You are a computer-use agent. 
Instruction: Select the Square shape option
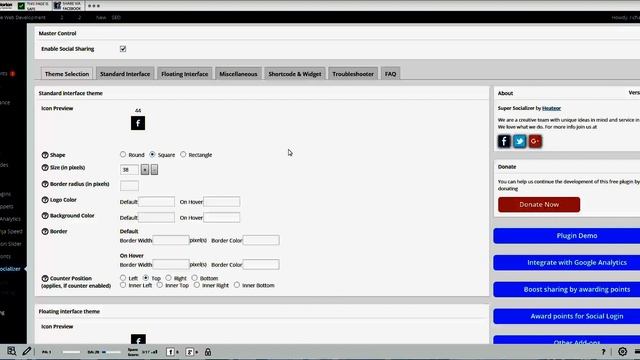click(x=152, y=154)
